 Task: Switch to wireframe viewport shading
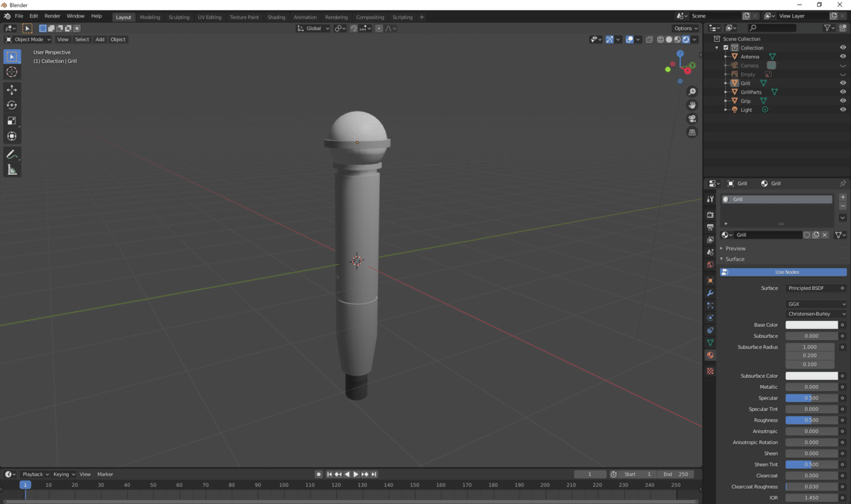pyautogui.click(x=660, y=40)
